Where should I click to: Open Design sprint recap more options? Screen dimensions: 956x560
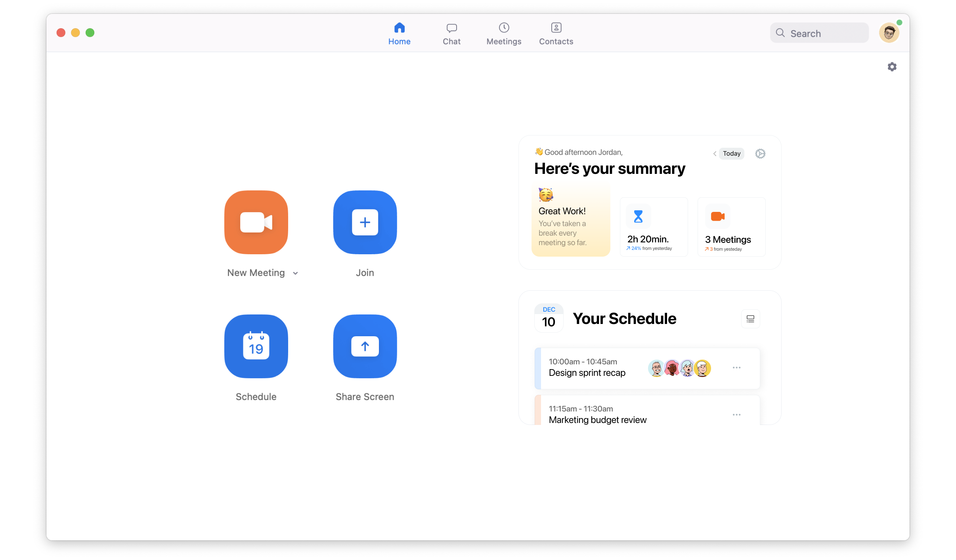tap(736, 368)
